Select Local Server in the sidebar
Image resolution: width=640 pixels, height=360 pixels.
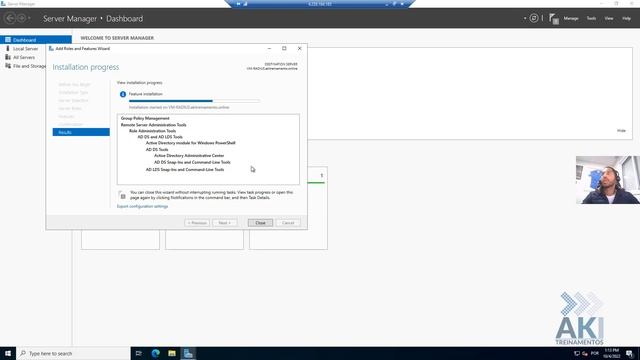[25, 49]
